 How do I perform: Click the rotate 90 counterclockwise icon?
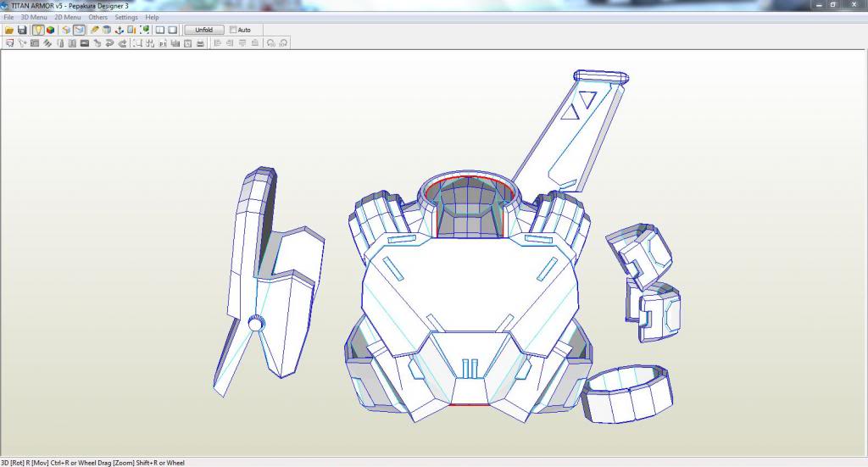point(270,43)
